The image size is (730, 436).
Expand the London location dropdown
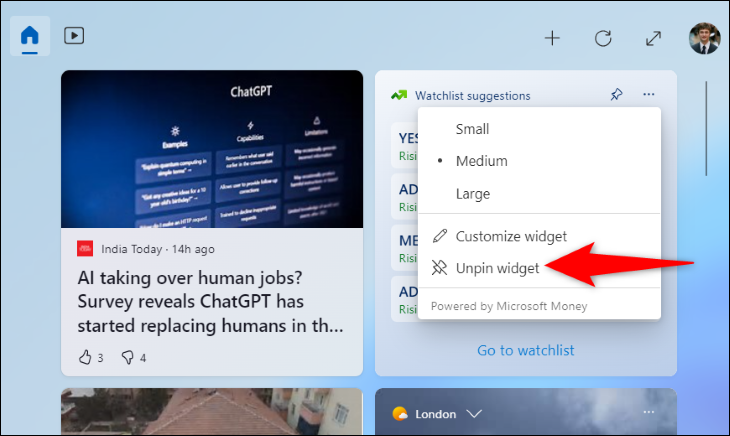474,414
